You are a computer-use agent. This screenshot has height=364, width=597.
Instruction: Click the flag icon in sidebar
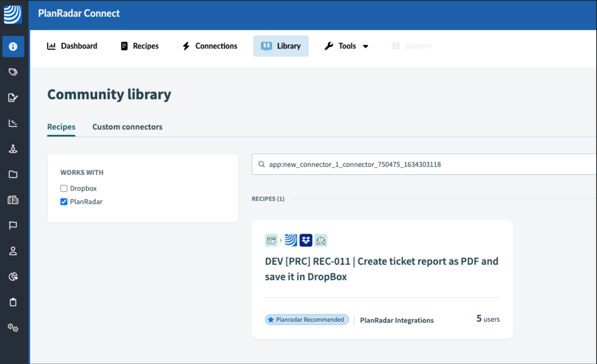(x=13, y=225)
